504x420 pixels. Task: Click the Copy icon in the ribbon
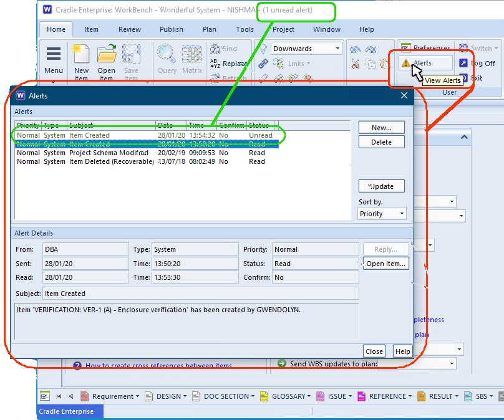click(371, 64)
